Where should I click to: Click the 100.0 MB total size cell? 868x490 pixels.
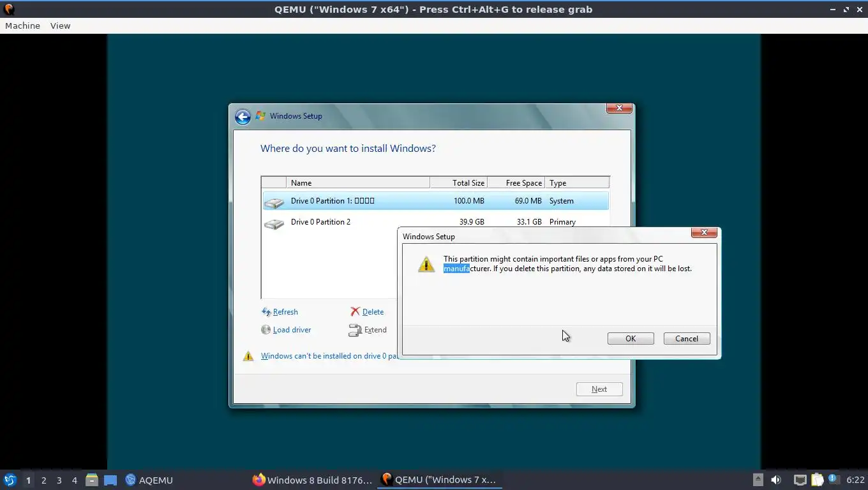[x=469, y=201]
